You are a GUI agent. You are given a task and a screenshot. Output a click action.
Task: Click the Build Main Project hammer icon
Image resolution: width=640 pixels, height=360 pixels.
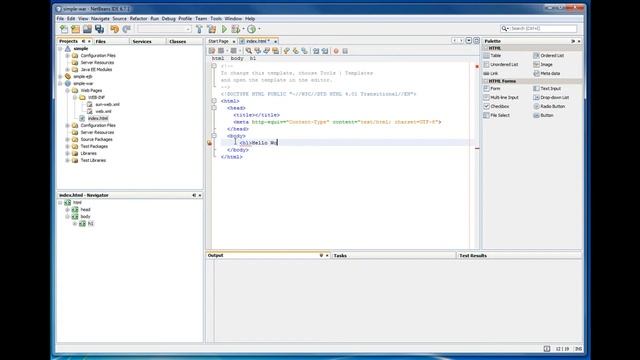[199, 29]
